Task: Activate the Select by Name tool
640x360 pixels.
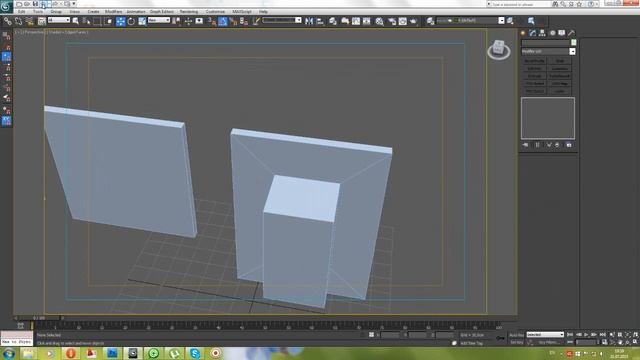Action: click(x=86, y=21)
